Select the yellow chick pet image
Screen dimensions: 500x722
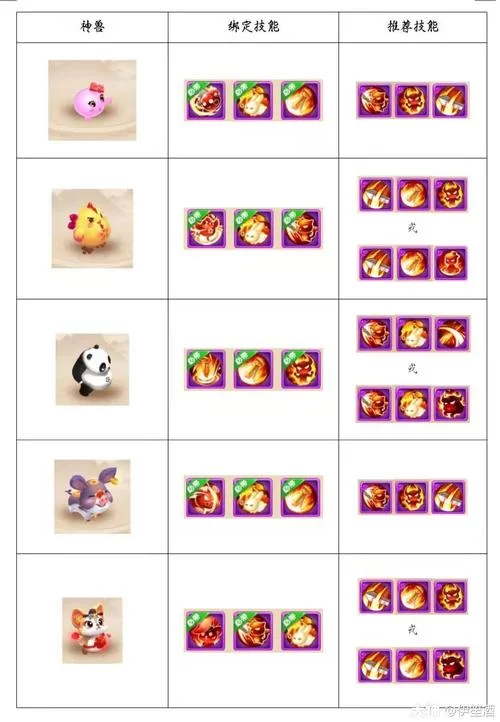click(92, 228)
